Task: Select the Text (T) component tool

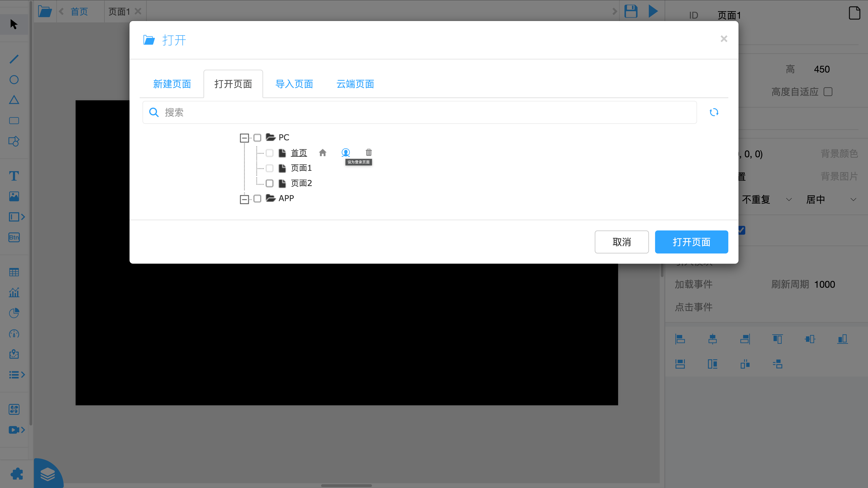Action: (14, 176)
